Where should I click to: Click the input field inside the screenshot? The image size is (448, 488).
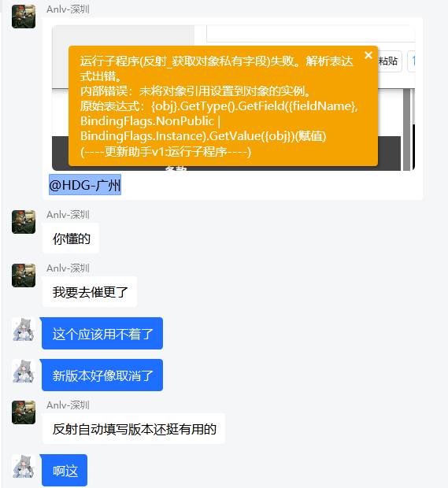(x=311, y=34)
